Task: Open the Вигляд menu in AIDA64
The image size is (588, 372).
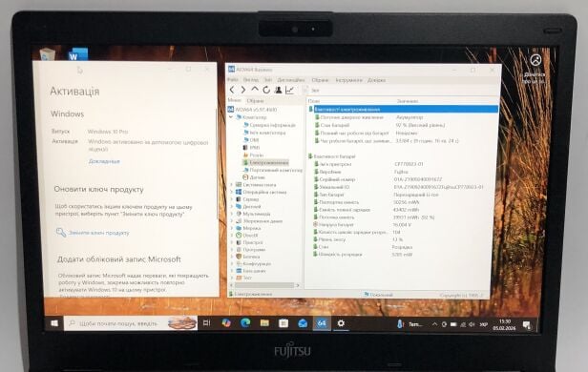Action: coord(251,80)
